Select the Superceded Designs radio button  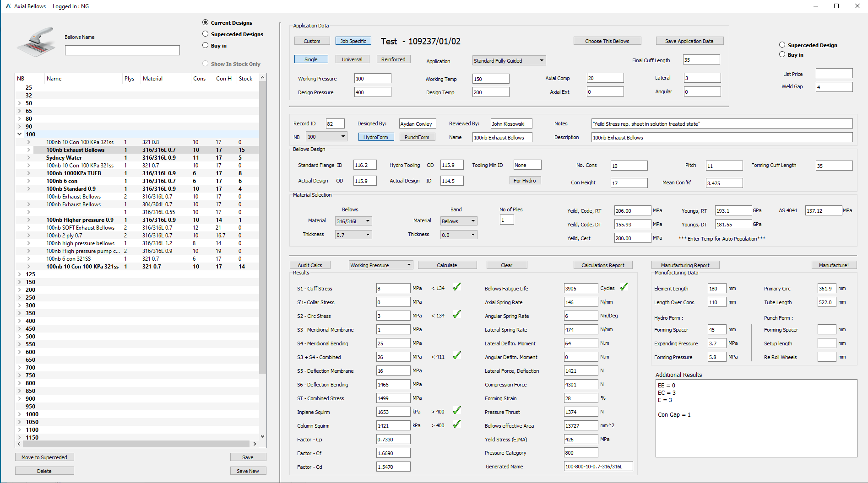click(x=206, y=34)
